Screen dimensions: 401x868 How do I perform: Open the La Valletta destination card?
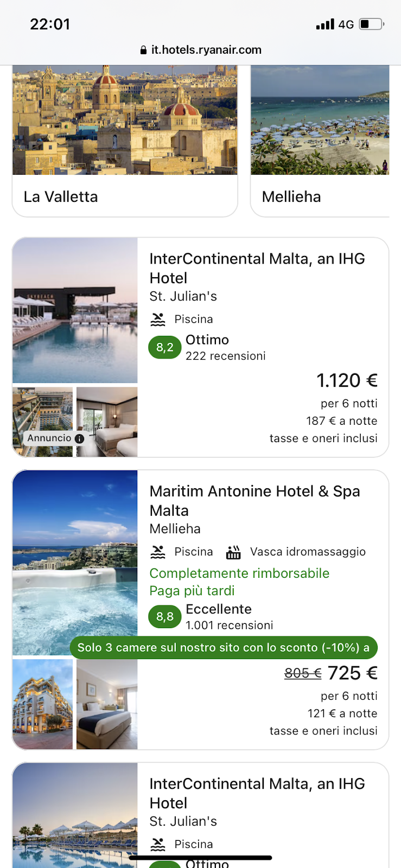point(125,141)
